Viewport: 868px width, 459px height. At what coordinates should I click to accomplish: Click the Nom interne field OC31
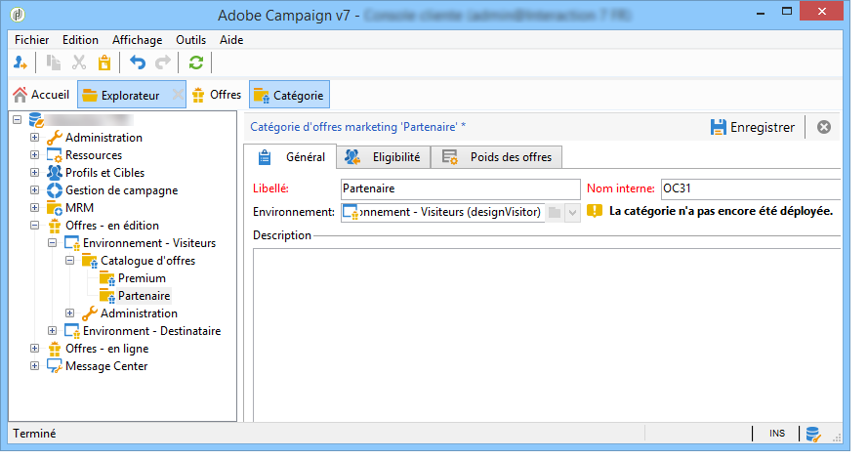point(751,188)
